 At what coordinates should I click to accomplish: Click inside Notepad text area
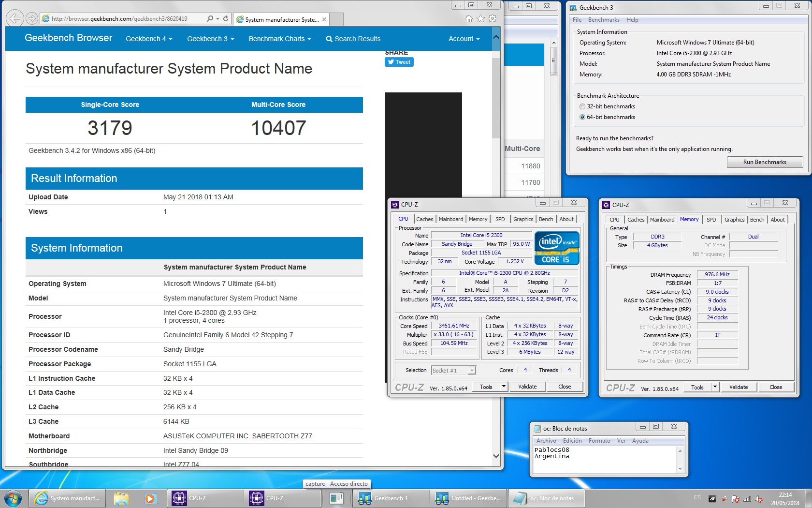(x=605, y=459)
